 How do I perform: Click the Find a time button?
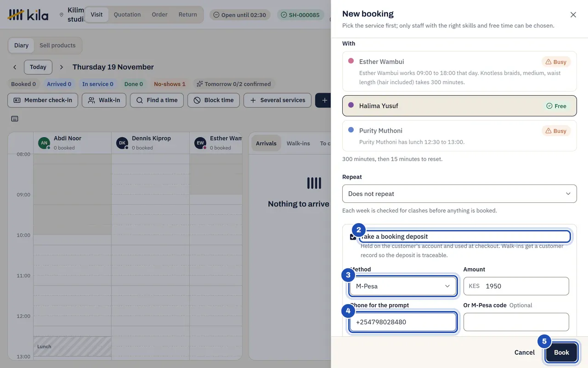[157, 100]
